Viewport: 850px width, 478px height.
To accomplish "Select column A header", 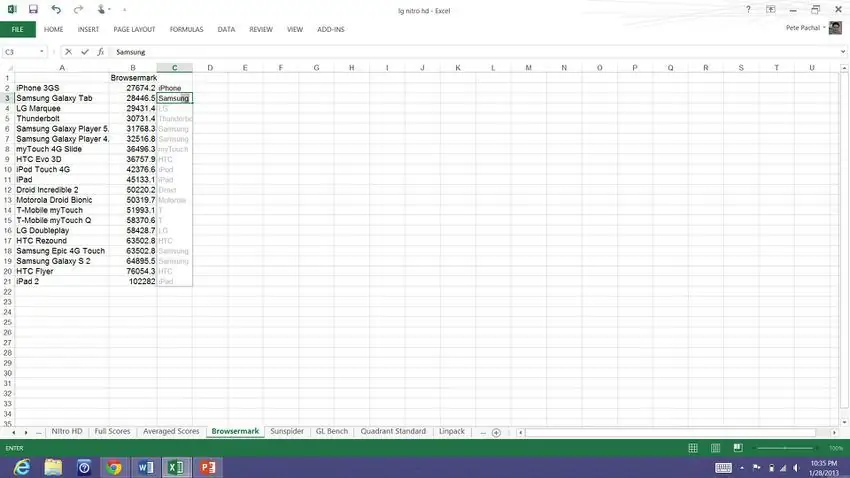I will point(62,68).
